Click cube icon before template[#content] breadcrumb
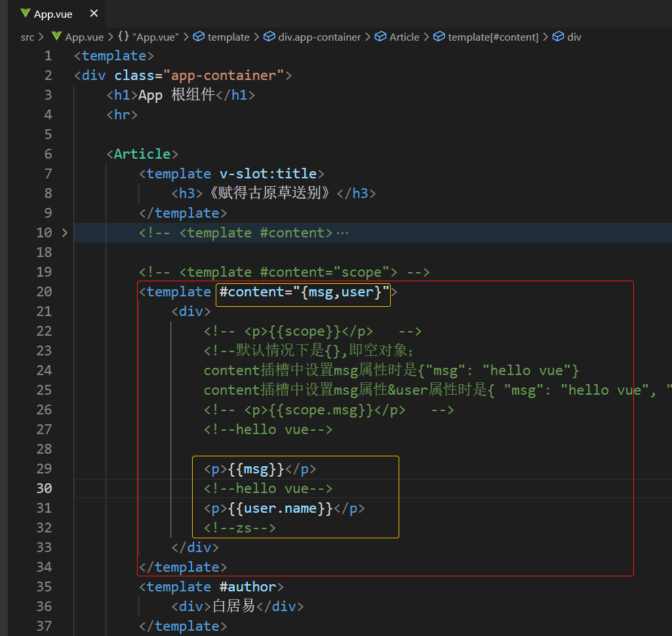This screenshot has height=636, width=672. (439, 37)
